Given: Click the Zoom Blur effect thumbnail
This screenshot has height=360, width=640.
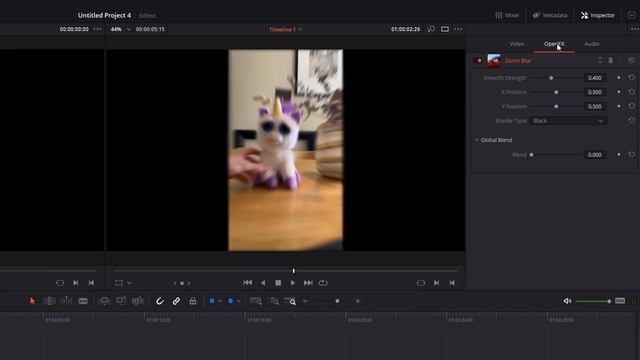Looking at the screenshot, I should tap(494, 60).
